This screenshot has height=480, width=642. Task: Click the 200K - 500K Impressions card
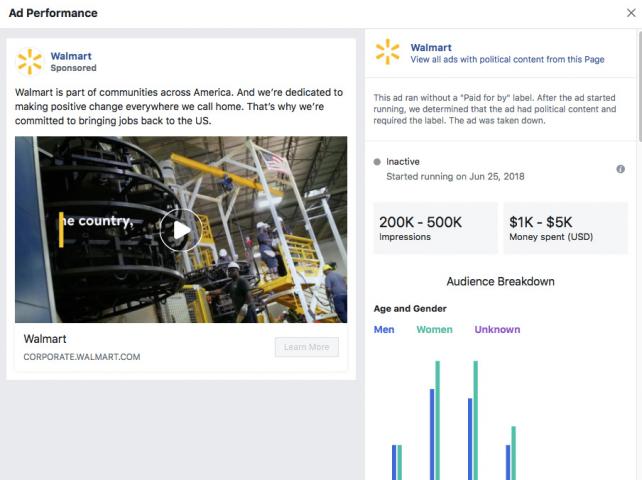tap(435, 228)
